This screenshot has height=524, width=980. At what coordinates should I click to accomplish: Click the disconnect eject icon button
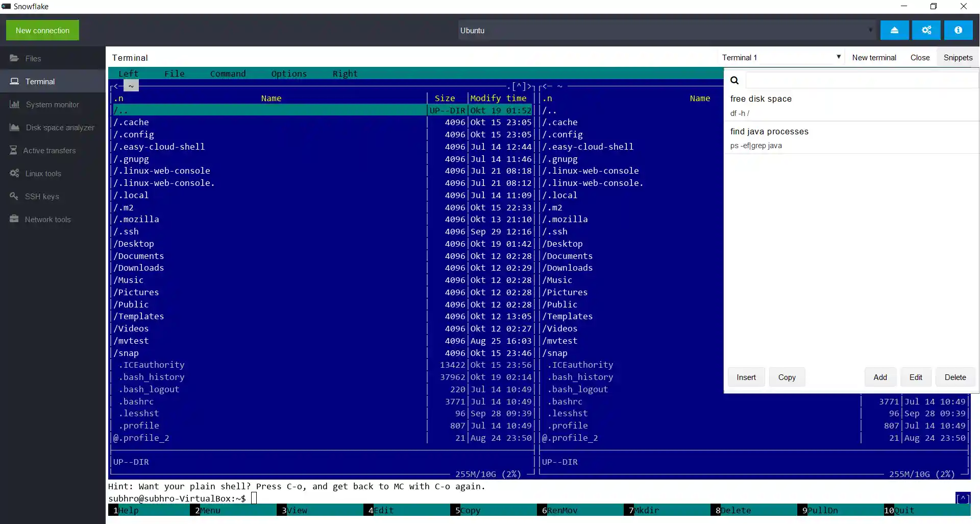894,30
